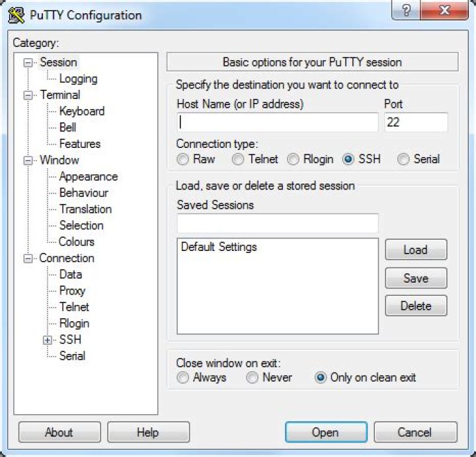Viewport: 476px width, 457px height.
Task: Open the Keyboard terminal settings
Action: [81, 111]
